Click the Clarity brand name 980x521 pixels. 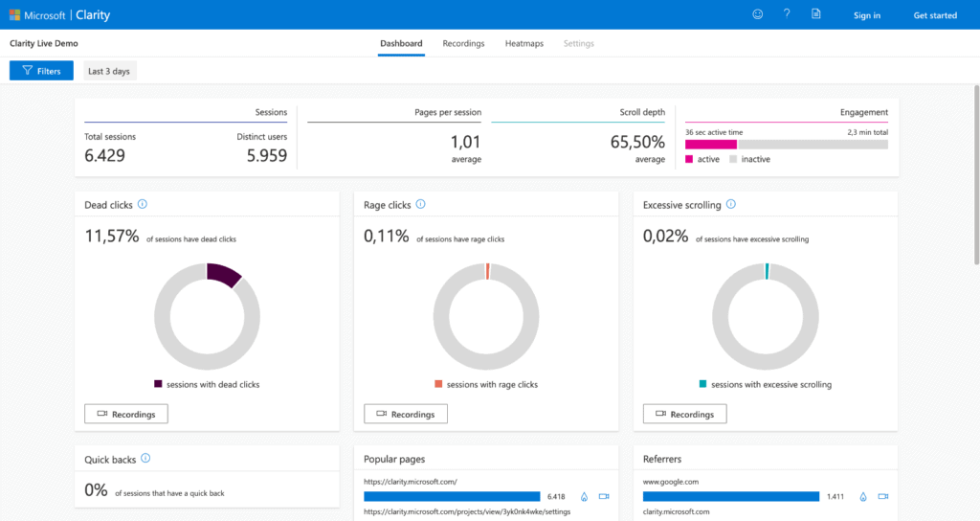point(93,15)
